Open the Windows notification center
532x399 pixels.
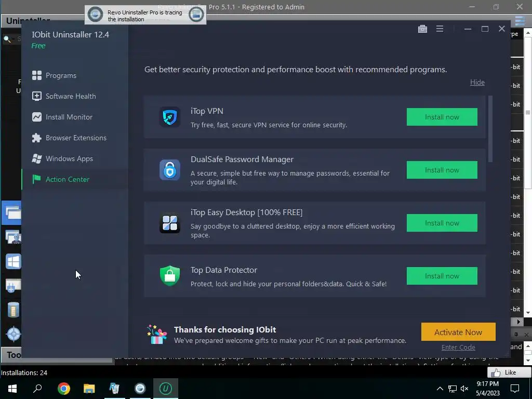515,389
